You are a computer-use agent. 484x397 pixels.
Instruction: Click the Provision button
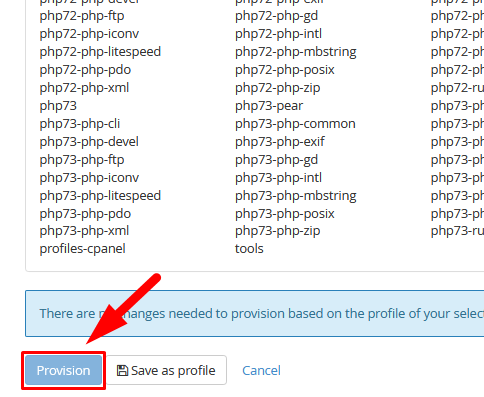point(63,370)
